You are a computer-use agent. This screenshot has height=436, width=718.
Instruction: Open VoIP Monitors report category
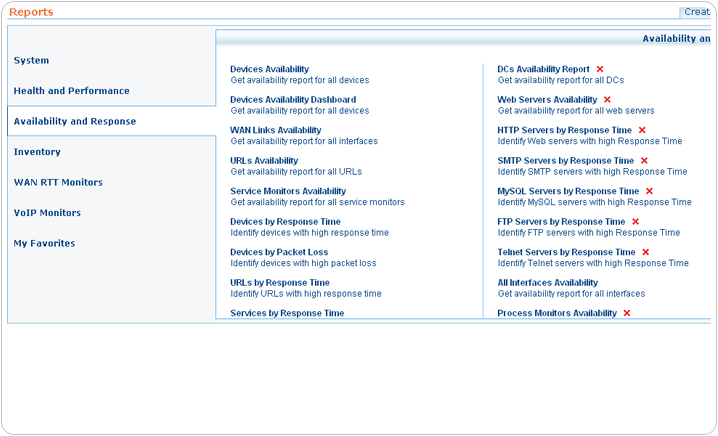point(47,213)
